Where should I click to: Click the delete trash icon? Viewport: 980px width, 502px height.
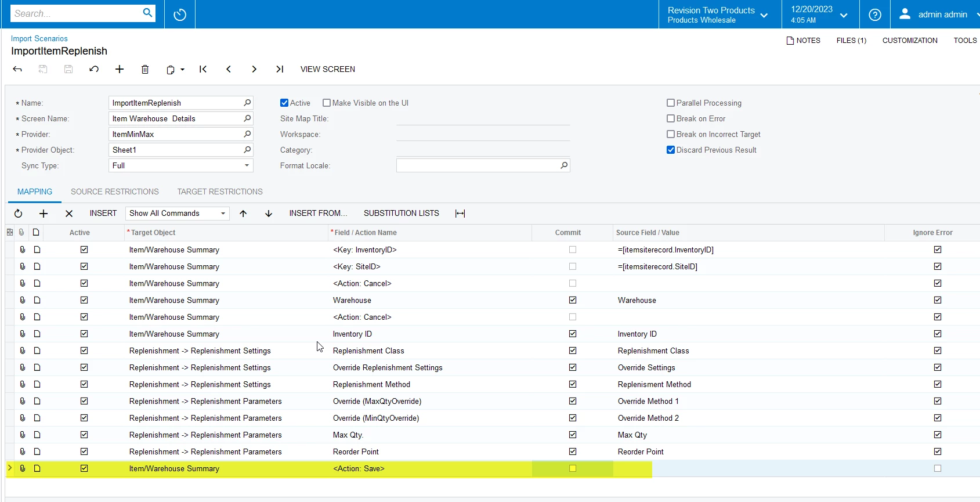point(145,69)
